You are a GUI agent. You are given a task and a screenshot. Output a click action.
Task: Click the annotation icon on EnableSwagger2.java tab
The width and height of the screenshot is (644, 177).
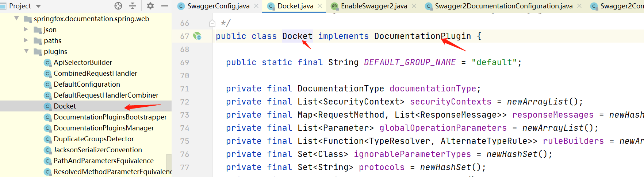pos(334,6)
